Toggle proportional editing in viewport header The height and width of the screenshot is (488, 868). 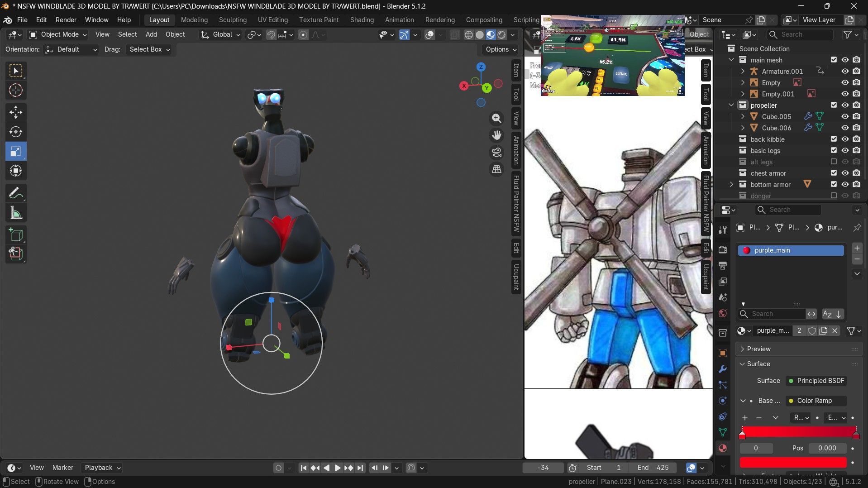303,35
